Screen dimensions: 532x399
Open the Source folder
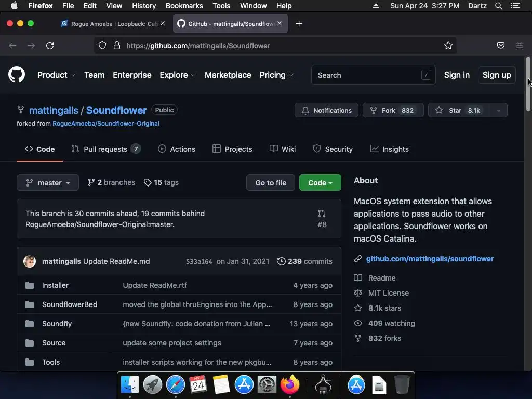coord(54,343)
